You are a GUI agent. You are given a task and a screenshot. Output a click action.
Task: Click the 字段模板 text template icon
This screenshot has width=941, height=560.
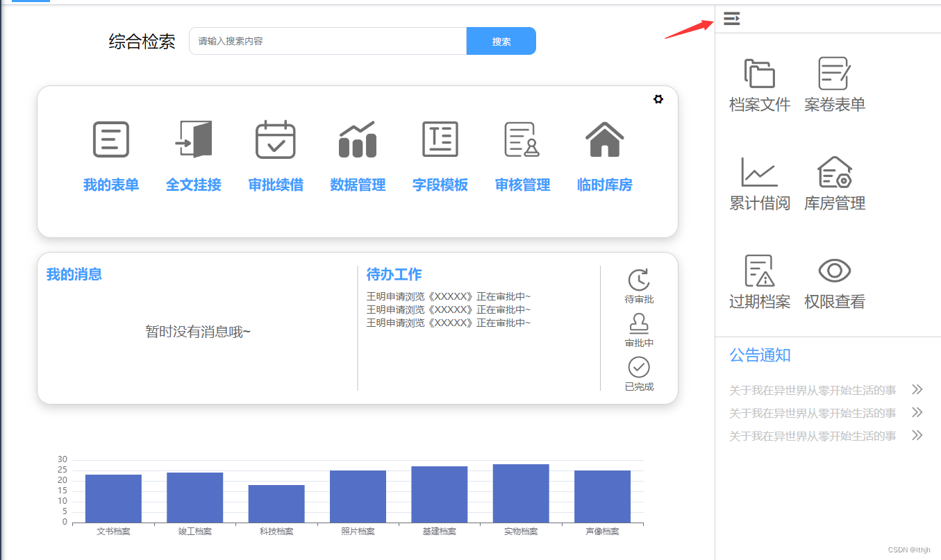tap(440, 139)
